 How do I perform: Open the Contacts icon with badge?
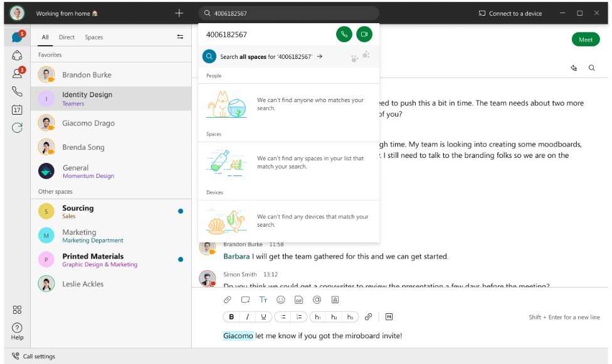pos(17,73)
